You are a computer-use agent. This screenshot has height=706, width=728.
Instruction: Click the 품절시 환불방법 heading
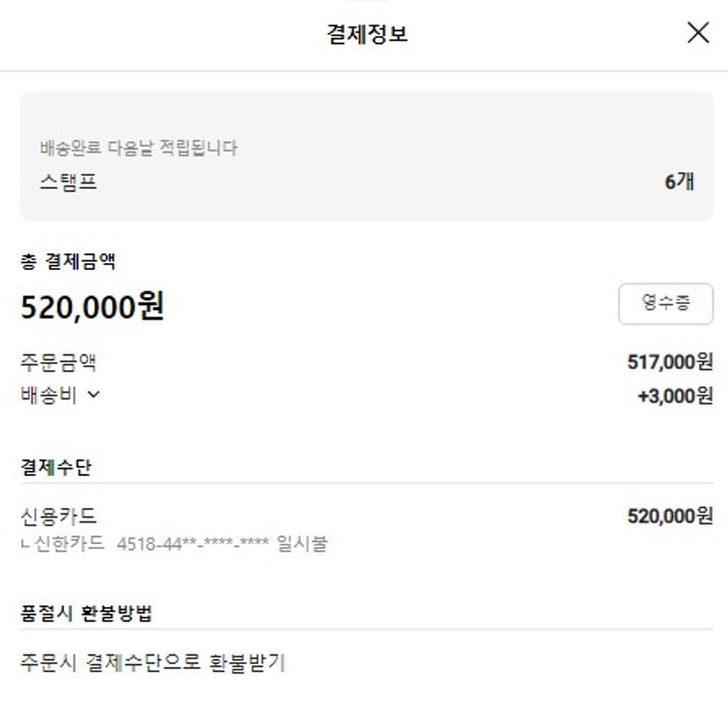point(86,614)
